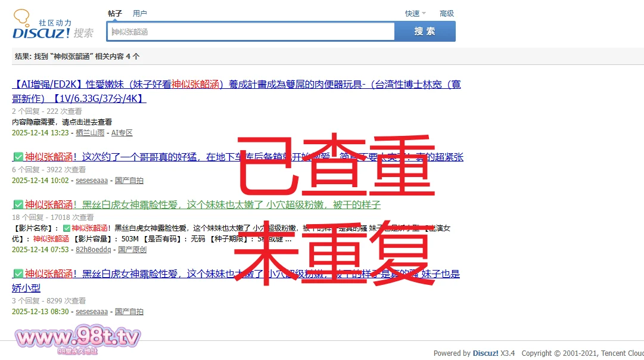Click into the search keyword input field
This screenshot has width=644, height=360.
250,32
